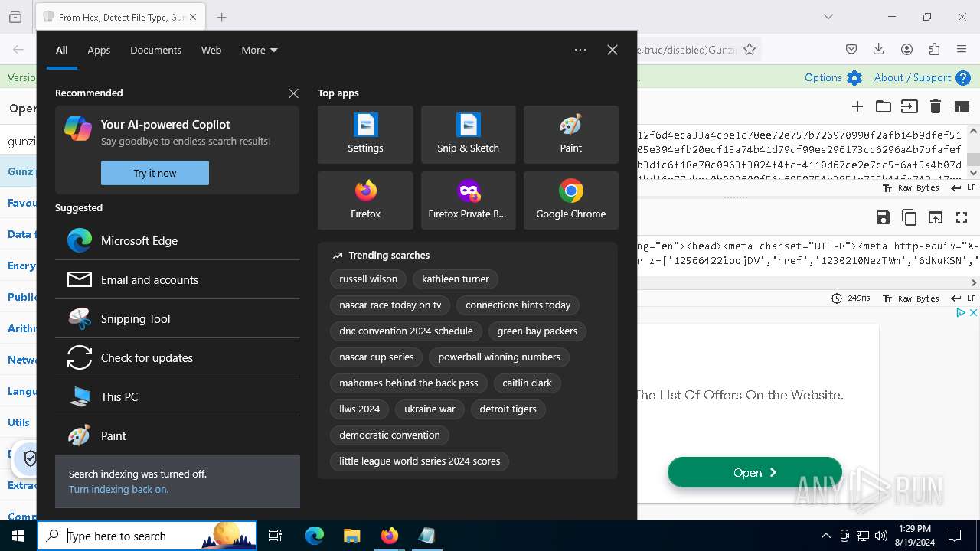Search trending 'connections hints today'
This screenshot has height=551, width=980.
click(518, 305)
